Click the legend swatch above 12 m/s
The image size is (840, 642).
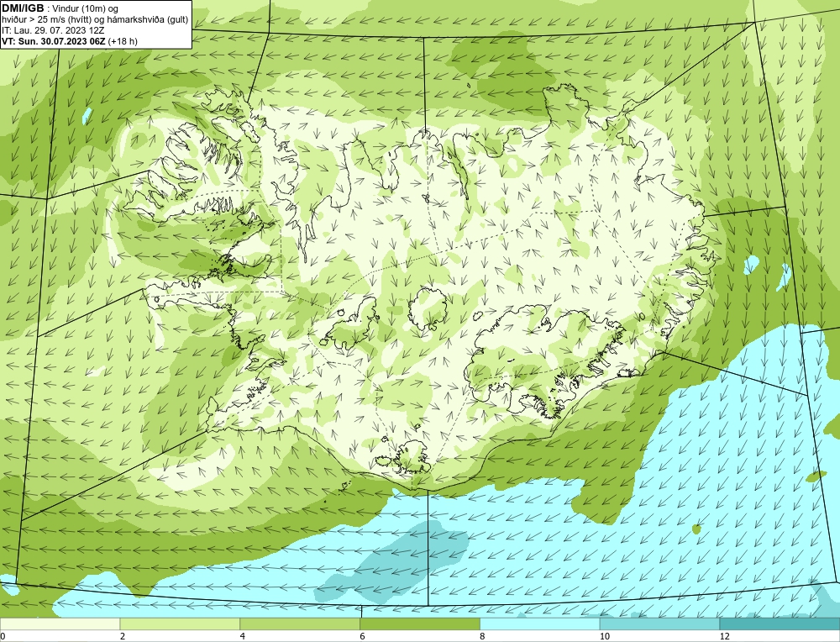[780, 624]
